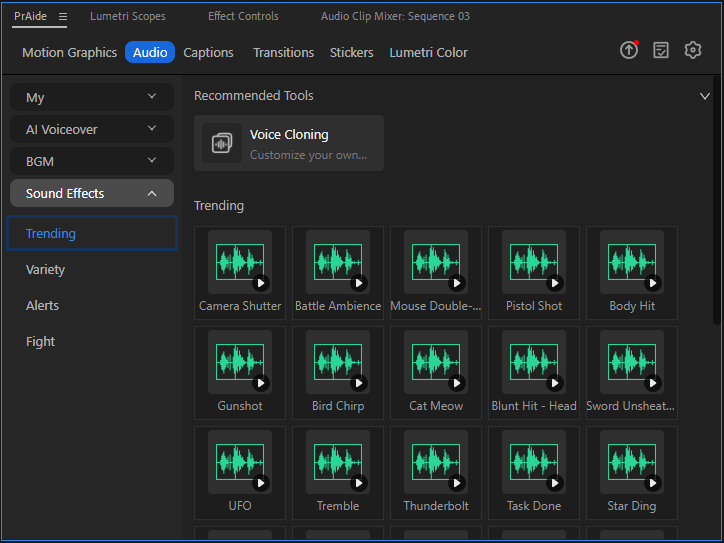The width and height of the screenshot is (724, 543).
Task: Play the Battle Ambience sound preview
Action: click(x=359, y=283)
